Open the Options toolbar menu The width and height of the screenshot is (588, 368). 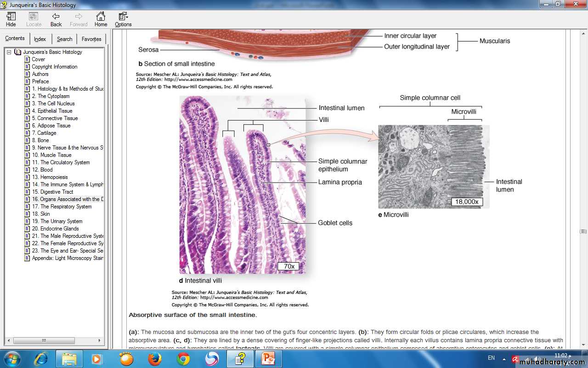pyautogui.click(x=123, y=19)
